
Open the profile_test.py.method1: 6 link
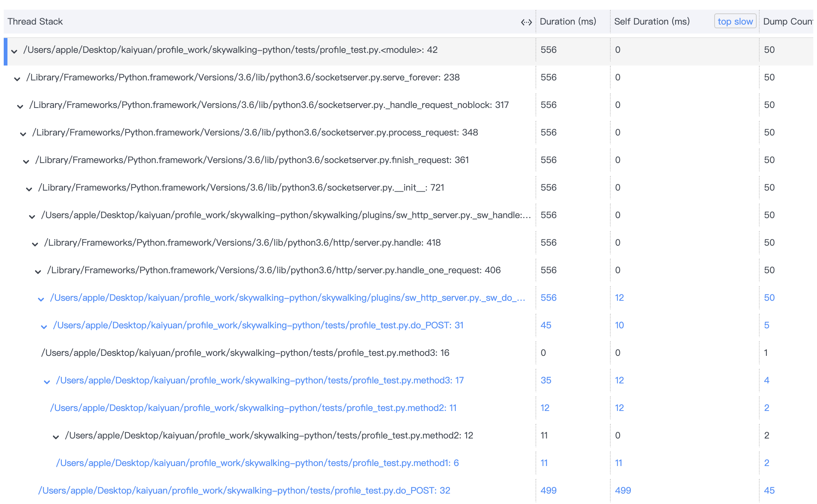click(x=256, y=463)
